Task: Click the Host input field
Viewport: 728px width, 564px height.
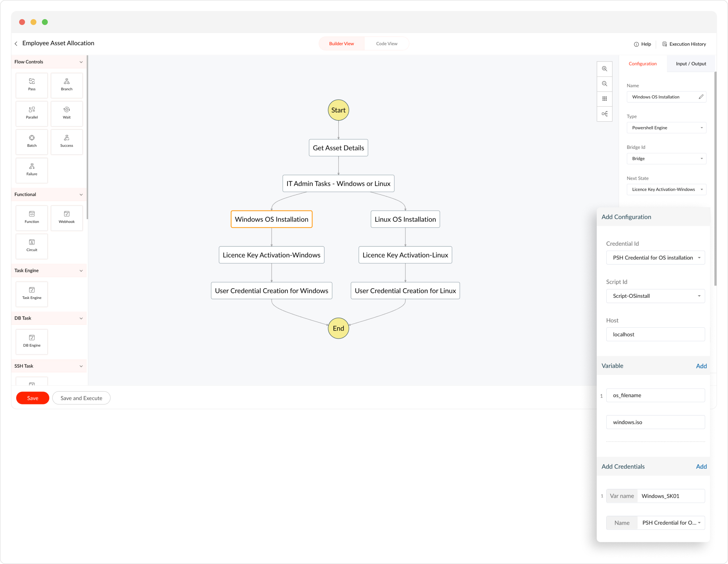Action: coord(655,335)
